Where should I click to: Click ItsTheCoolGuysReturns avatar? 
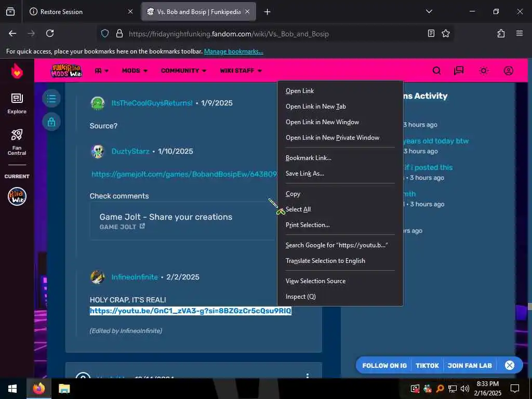coord(98,103)
